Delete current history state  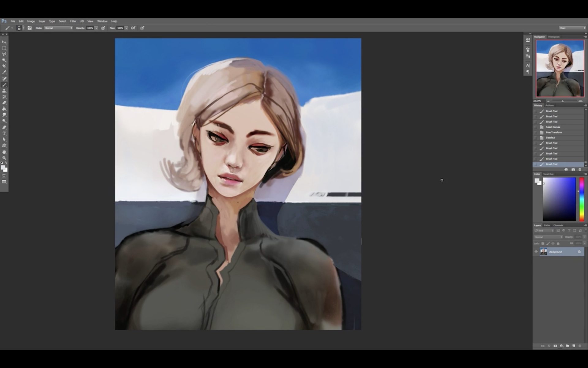pos(580,169)
